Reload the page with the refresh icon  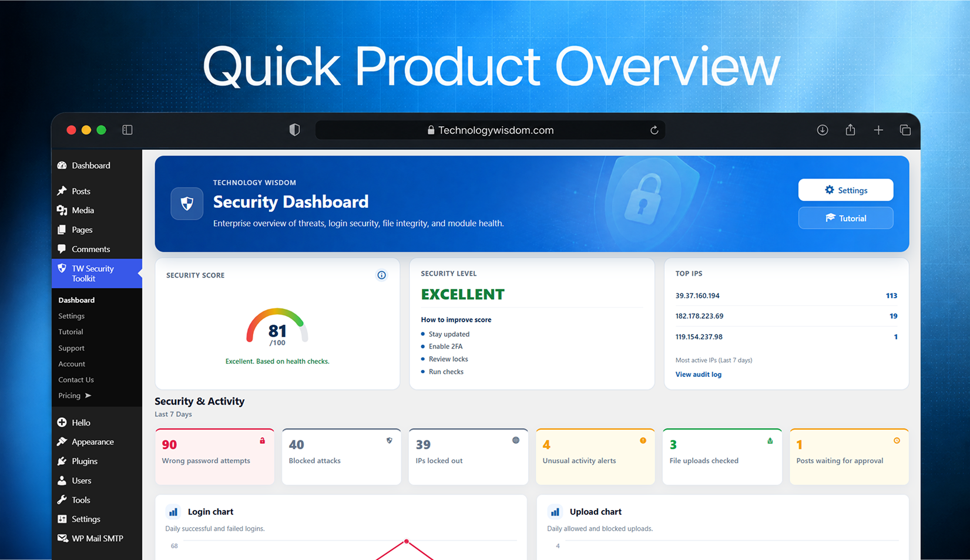point(654,130)
